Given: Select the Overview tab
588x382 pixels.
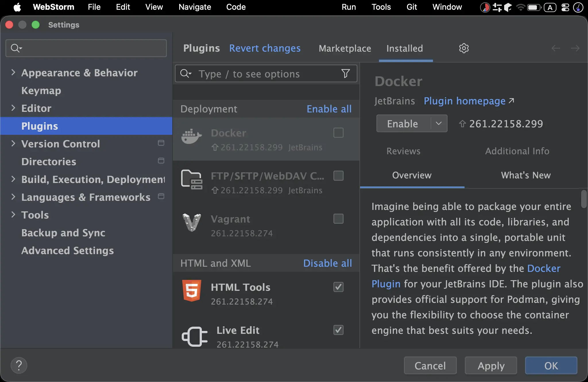Looking at the screenshot, I should (x=412, y=175).
